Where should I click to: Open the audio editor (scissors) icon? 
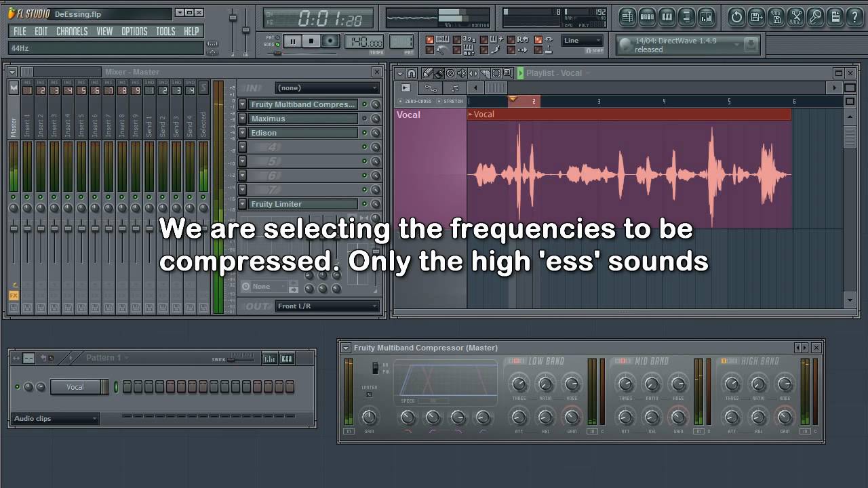796,17
